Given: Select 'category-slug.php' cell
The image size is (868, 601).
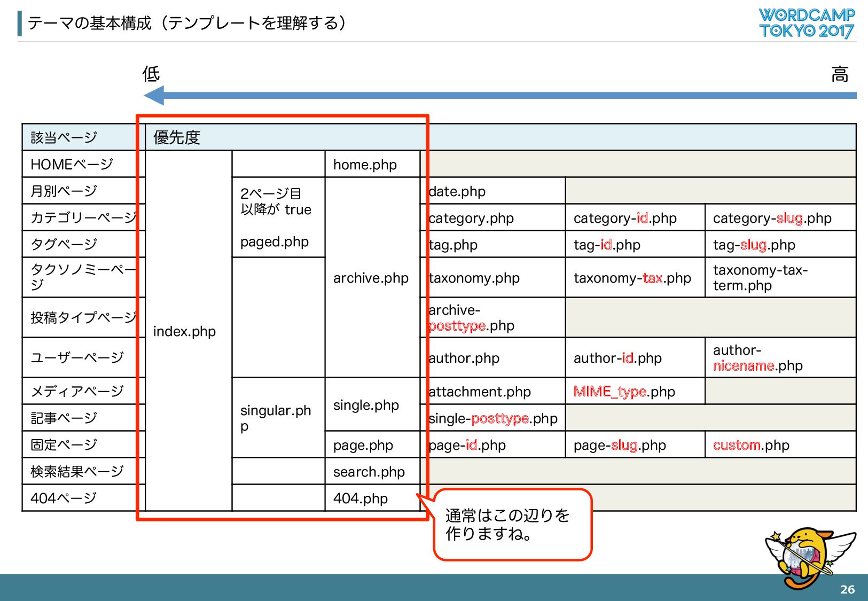Looking at the screenshot, I should coord(780,217).
